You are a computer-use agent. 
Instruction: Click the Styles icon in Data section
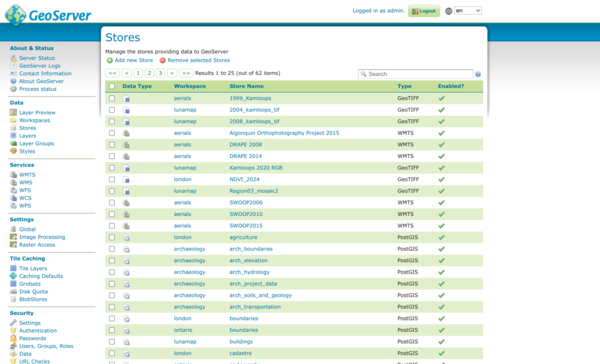(x=13, y=151)
